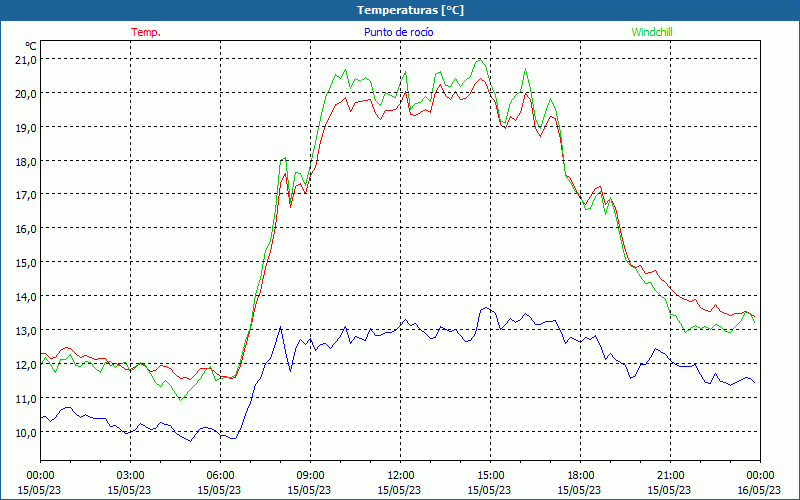Click the '12,0' y-axis value
The image size is (800, 500).
pos(26,364)
